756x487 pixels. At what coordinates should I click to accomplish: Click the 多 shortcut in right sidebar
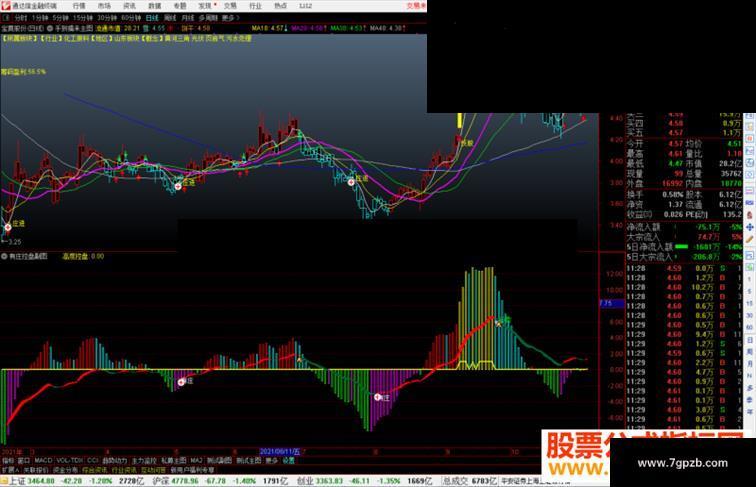[x=750, y=387]
